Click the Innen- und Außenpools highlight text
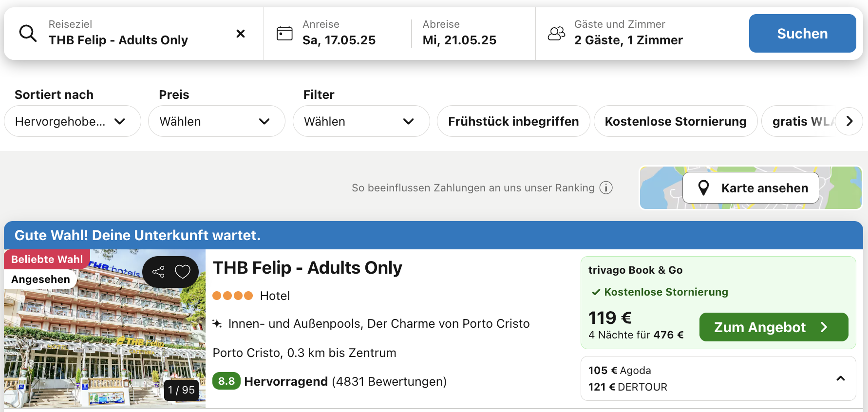Screen dimensions: 868x412 379,324
